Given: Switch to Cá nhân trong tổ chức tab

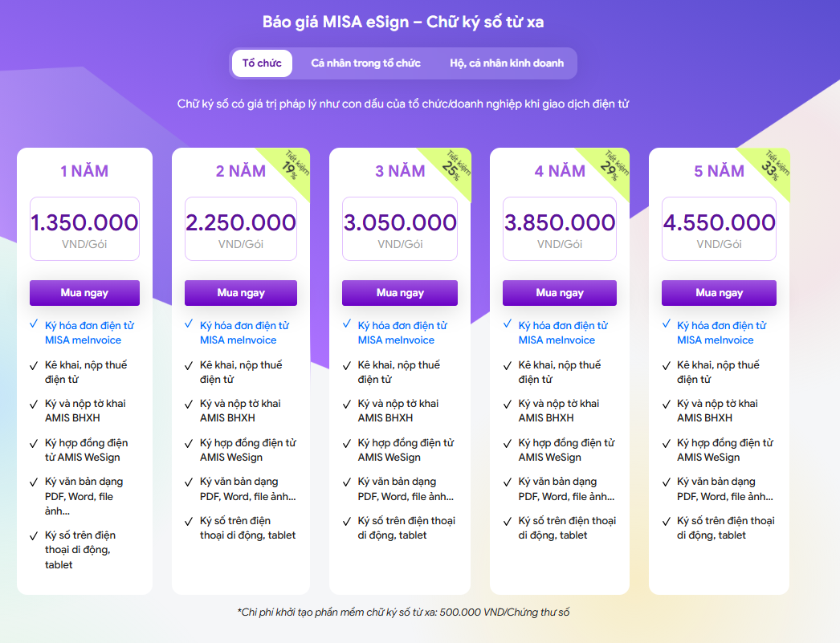Looking at the screenshot, I should [x=365, y=63].
